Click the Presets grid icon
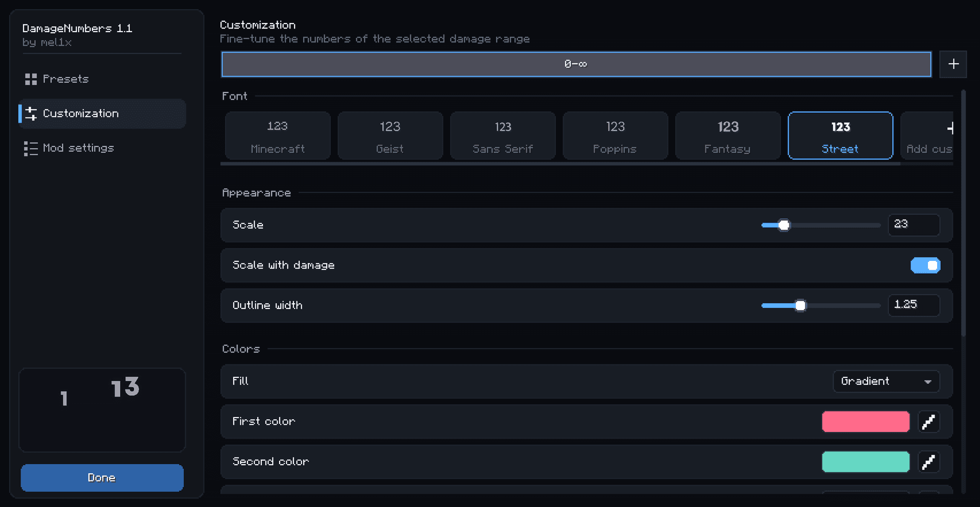The image size is (980, 507). (31, 79)
